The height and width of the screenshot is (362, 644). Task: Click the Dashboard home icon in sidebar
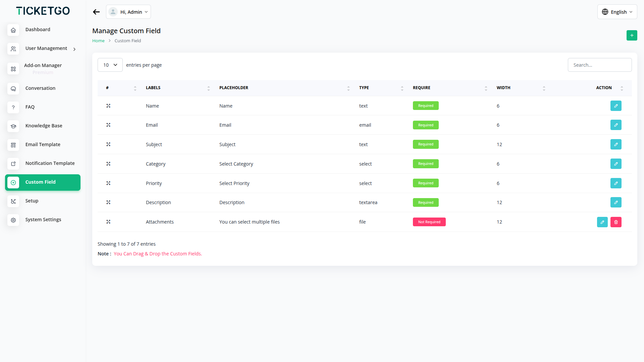coord(13,30)
